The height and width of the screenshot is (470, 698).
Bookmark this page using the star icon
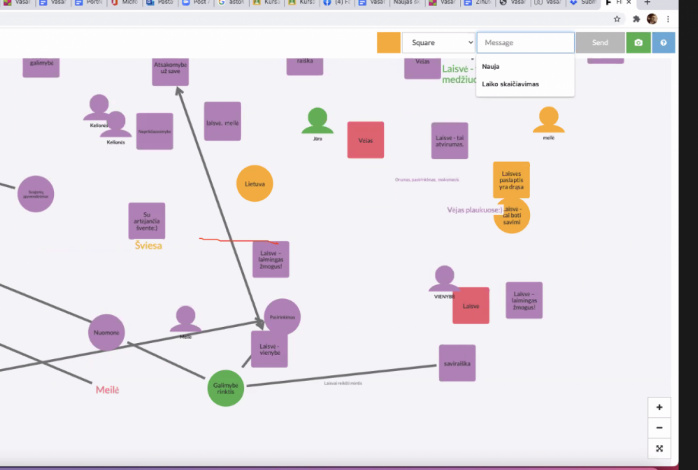click(x=617, y=18)
